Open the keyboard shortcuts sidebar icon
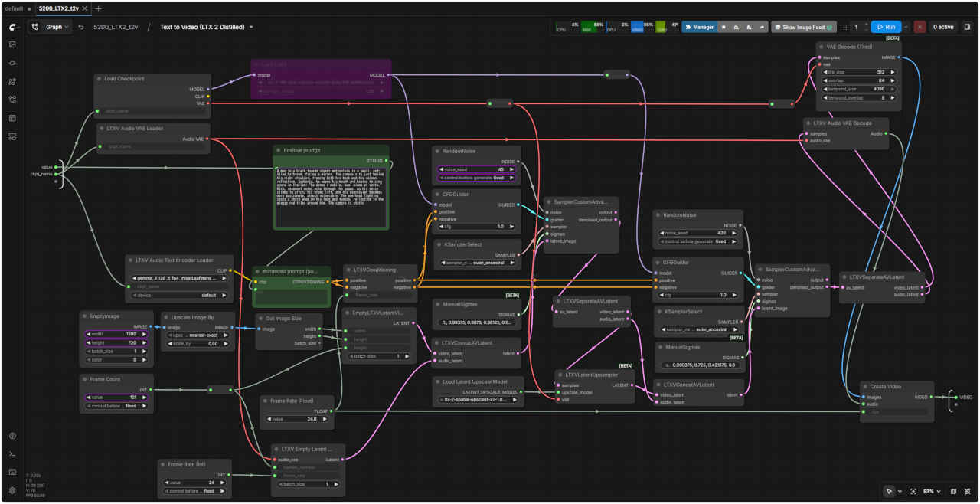Viewport: 980px width, 504px height. click(12, 472)
